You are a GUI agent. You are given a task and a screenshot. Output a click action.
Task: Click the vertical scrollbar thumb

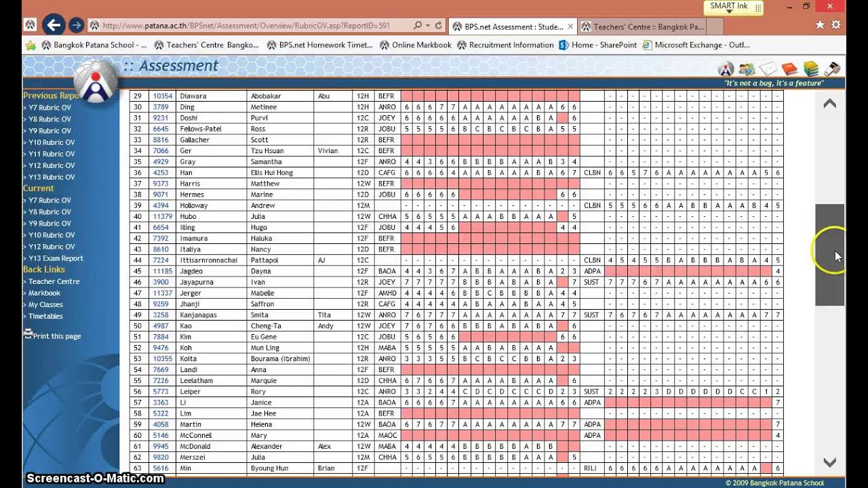(x=829, y=255)
